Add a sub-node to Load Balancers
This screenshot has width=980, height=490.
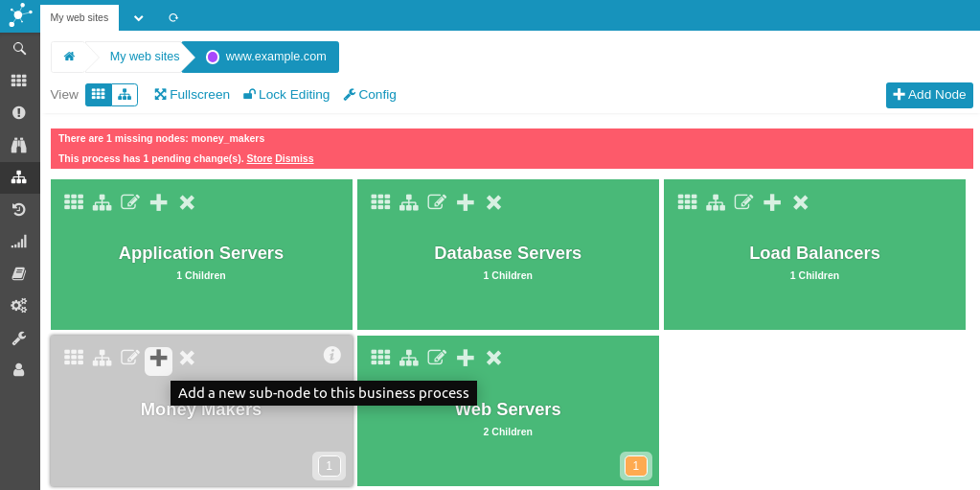pyautogui.click(x=772, y=202)
